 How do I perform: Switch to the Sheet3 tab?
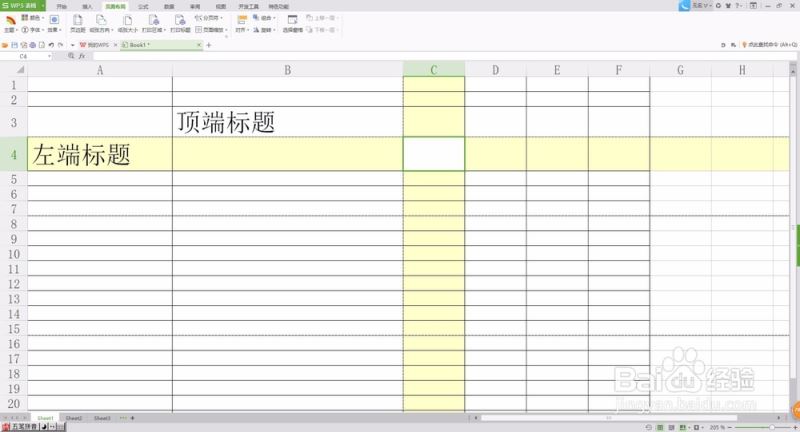coord(102,418)
